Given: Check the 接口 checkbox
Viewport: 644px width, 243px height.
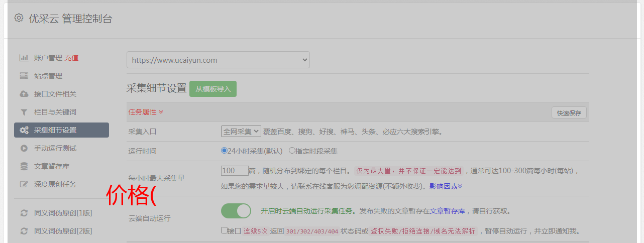Looking at the screenshot, I should (x=224, y=231).
